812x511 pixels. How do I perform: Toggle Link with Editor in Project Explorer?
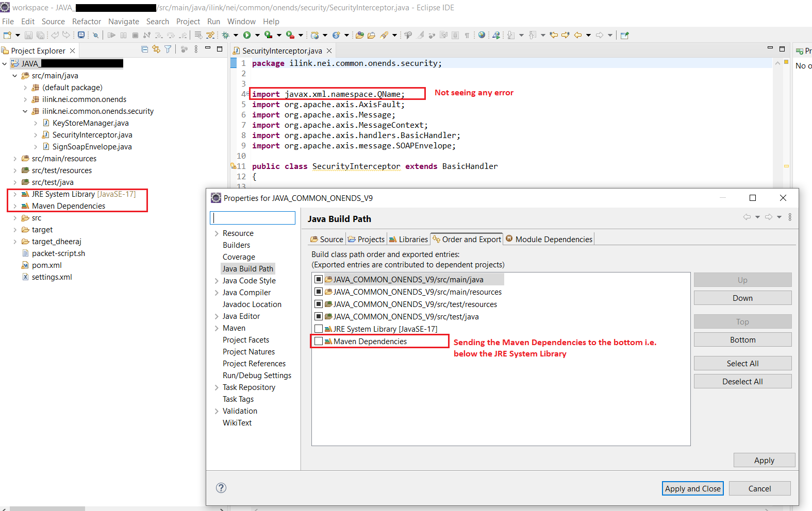pyautogui.click(x=156, y=49)
